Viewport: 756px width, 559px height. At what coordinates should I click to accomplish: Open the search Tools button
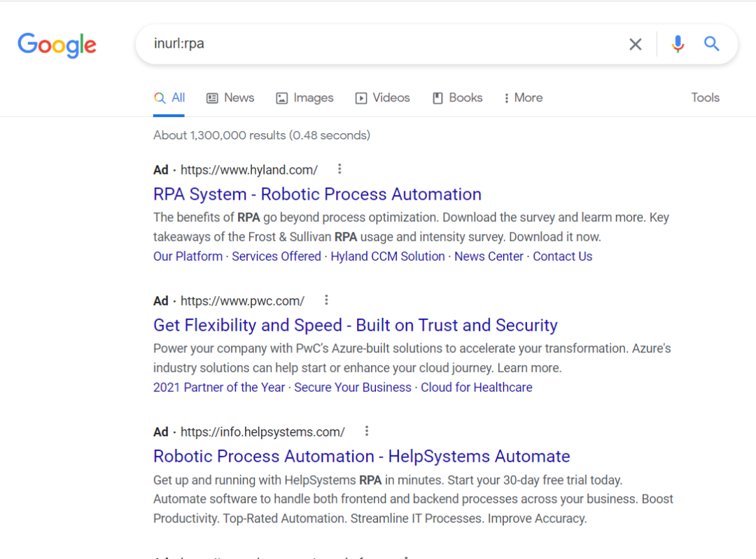tap(705, 98)
